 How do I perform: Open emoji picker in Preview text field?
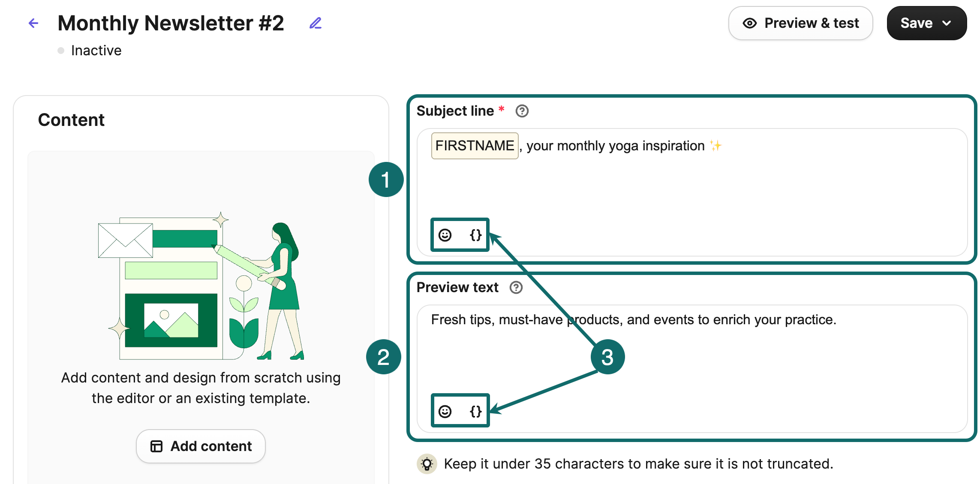445,412
